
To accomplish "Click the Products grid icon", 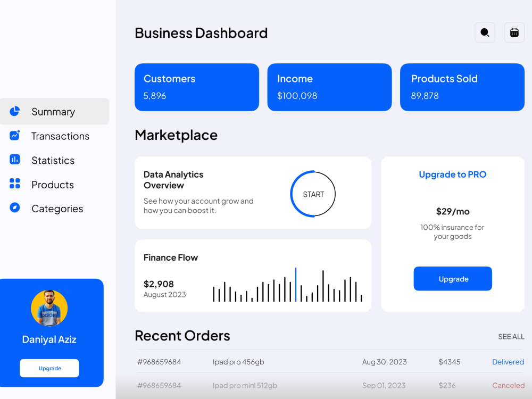I will click(x=14, y=184).
